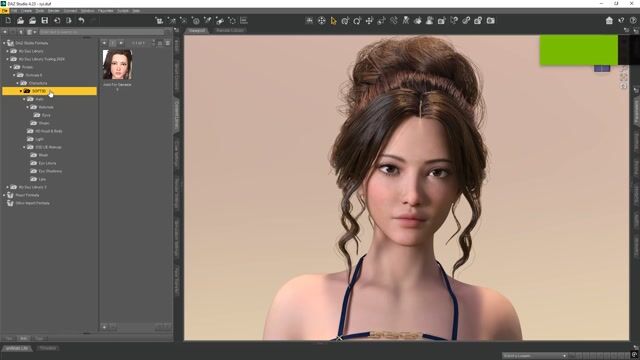Viewport: 640px width, 360px height.
Task: Select the Surface Selection paint-bucket tool
Action: (x=418, y=20)
